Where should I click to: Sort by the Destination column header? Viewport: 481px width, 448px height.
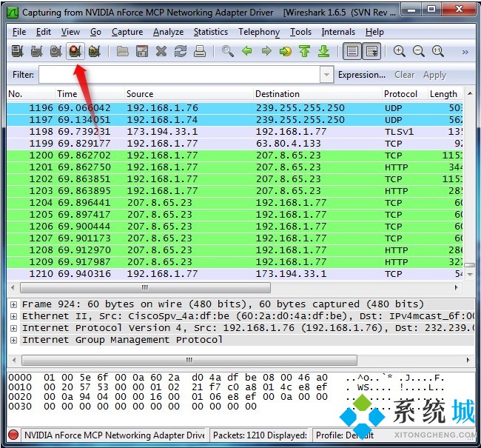317,93
